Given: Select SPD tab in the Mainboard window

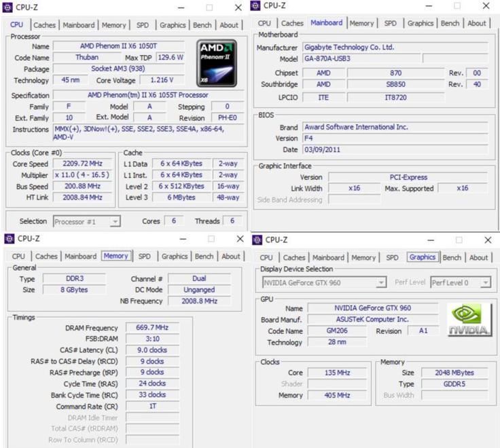Looking at the screenshot, I should [x=391, y=23].
